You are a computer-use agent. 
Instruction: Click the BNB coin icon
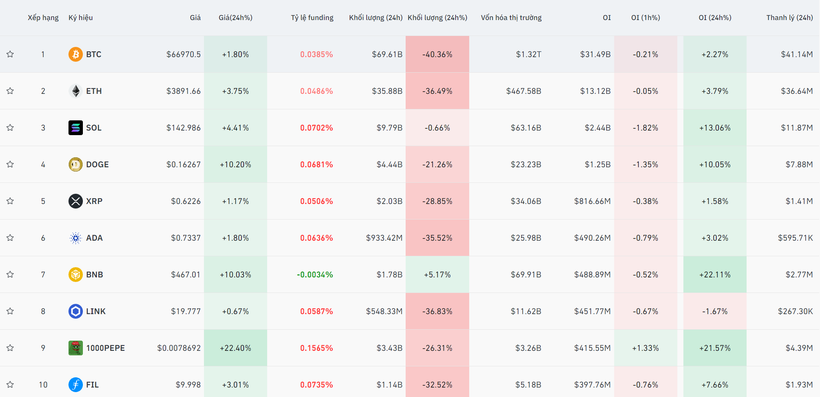tap(75, 275)
